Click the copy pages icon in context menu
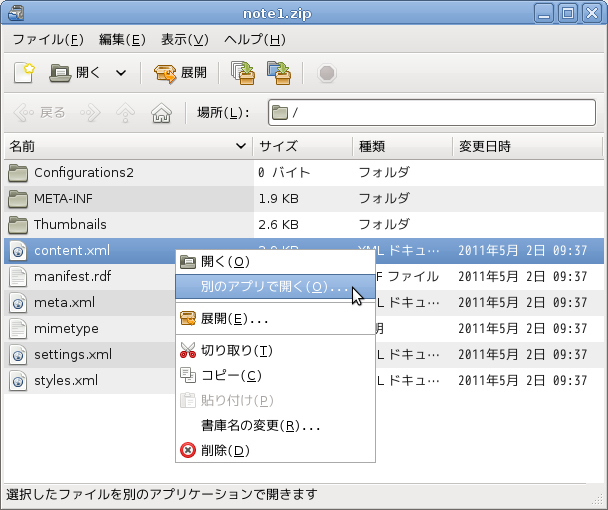608x510 pixels. [188, 375]
